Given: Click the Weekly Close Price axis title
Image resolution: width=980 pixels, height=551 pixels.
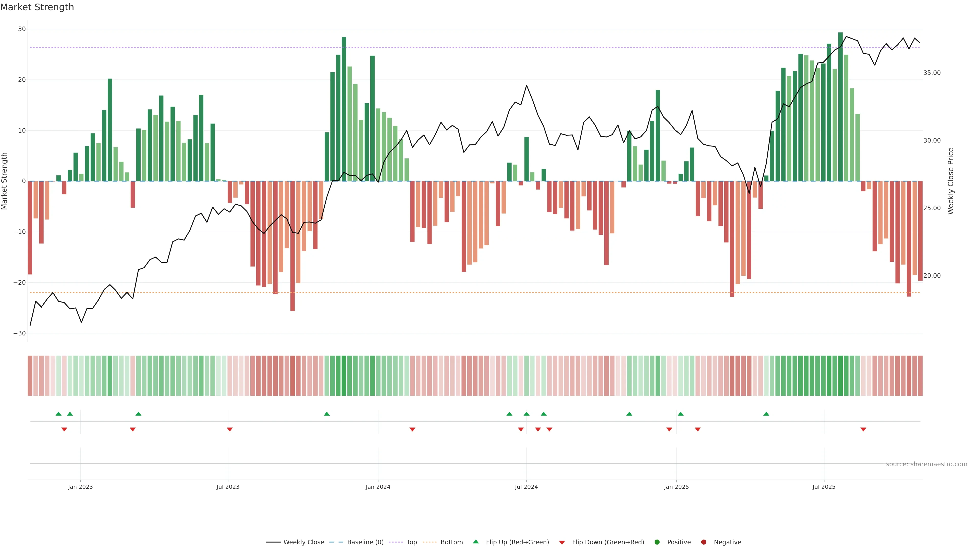Looking at the screenshot, I should 951,181.
